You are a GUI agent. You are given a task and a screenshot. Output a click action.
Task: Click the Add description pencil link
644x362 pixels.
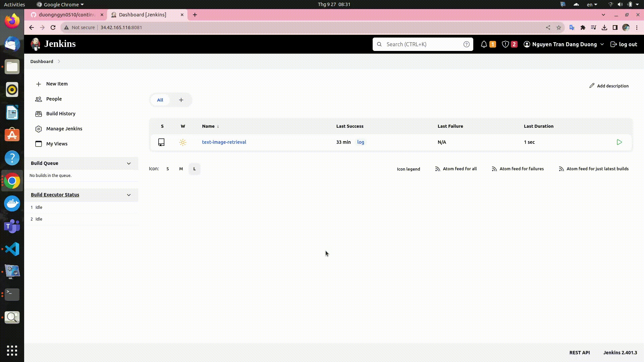coord(609,86)
